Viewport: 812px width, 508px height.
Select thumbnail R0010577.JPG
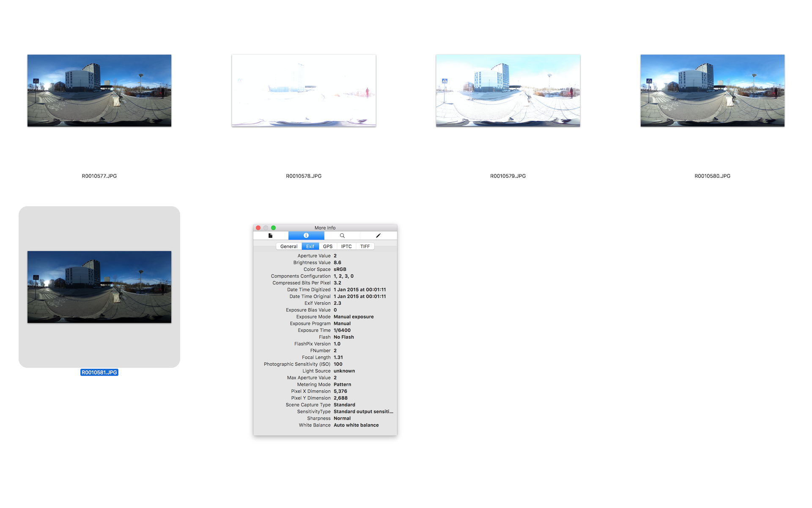pos(99,91)
